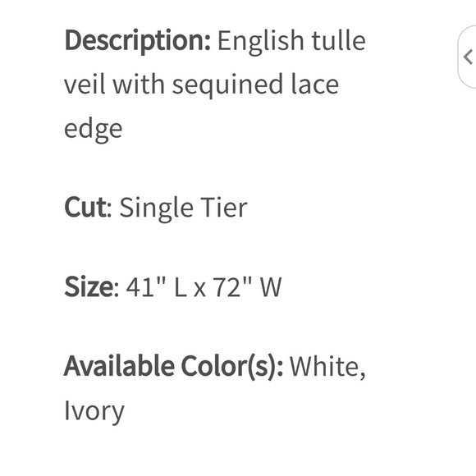
Task: Click the left-pointing chevron arrow icon
Action: tap(468, 57)
